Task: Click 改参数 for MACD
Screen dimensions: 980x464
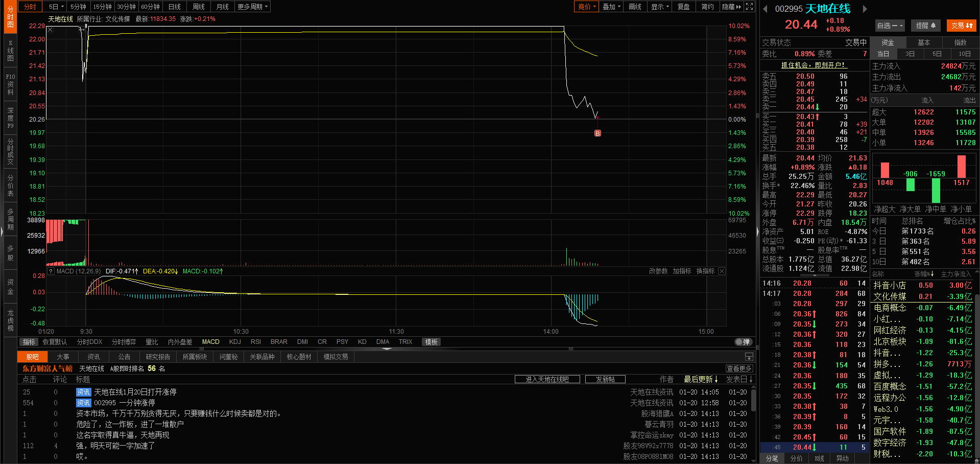Action: 658,271
